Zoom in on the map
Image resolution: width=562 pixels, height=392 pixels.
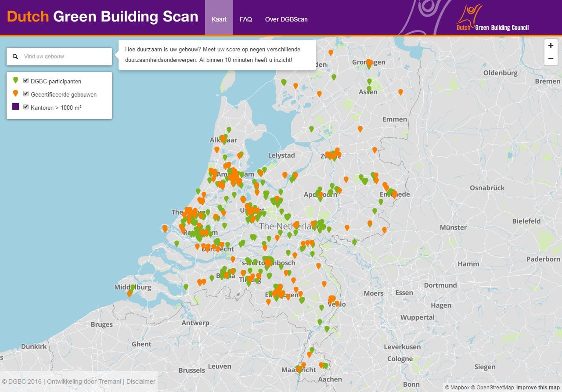[551, 46]
